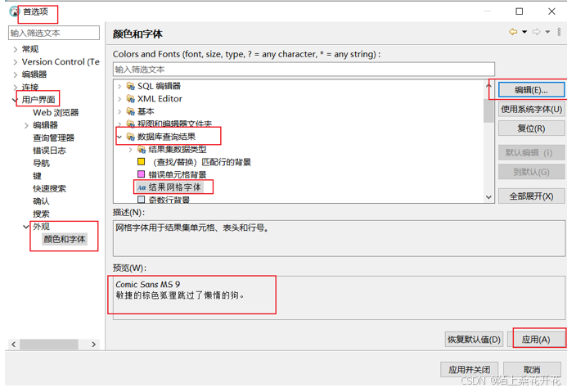Click the 编辑(E)... button
The image size is (567, 392).
531,90
